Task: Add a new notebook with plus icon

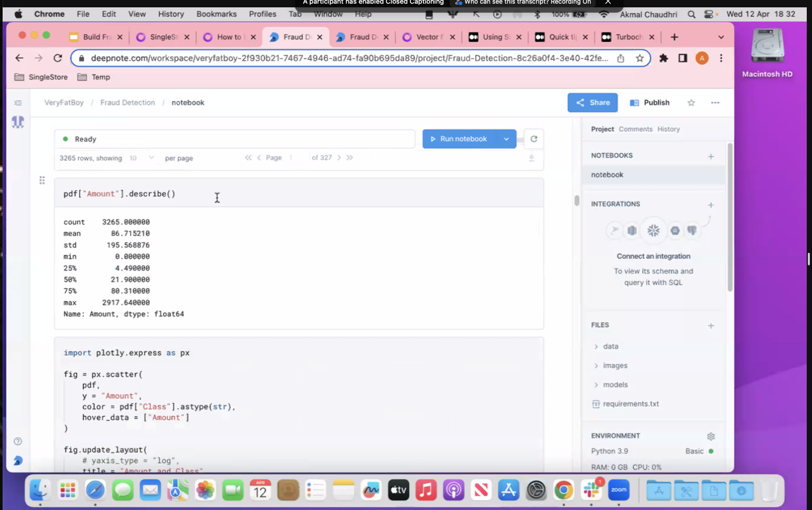Action: coord(711,156)
